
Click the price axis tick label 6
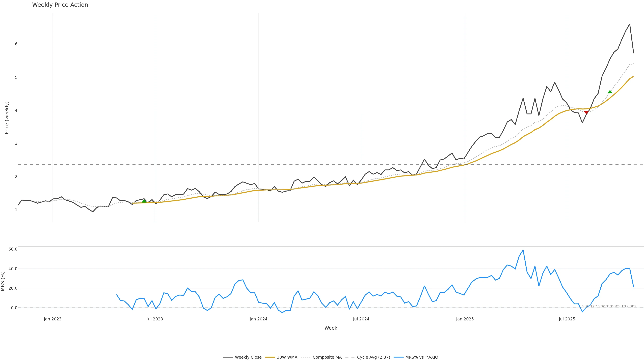(16, 44)
